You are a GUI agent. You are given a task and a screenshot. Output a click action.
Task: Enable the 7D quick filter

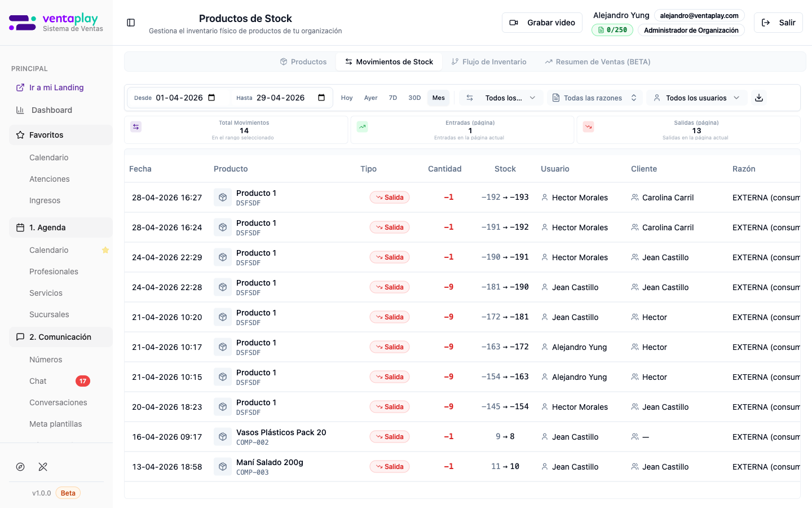tap(393, 97)
